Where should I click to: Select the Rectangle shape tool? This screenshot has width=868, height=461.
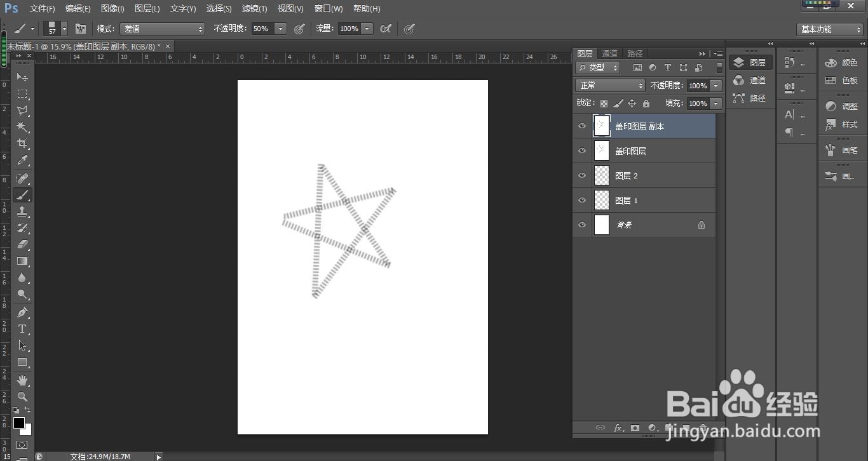click(22, 362)
